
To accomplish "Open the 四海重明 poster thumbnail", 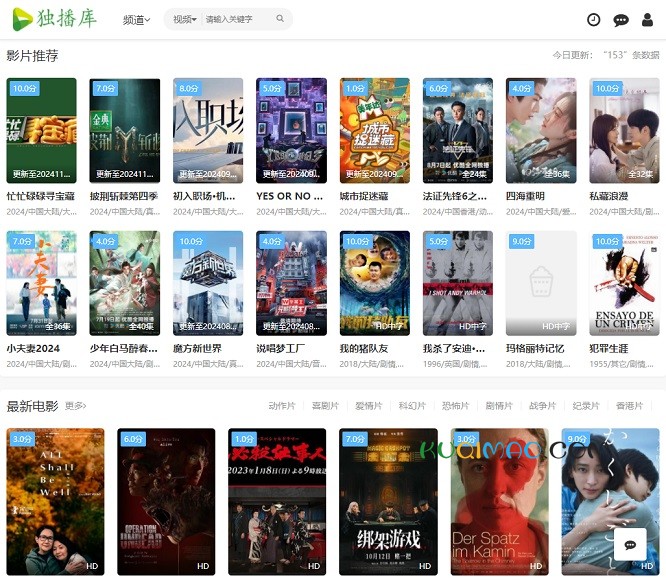I will coord(541,130).
